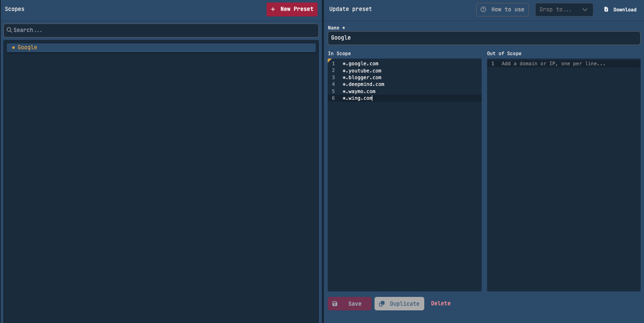The image size is (644, 323).
Task: Click the In Scope label
Action: click(340, 53)
